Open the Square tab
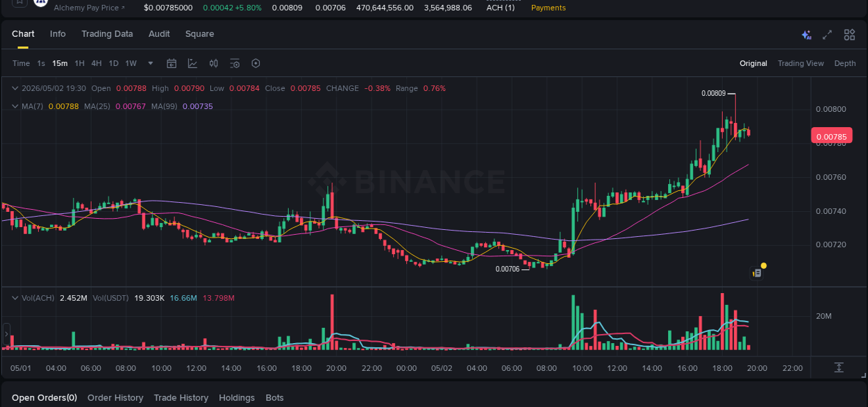Viewport: 868px width, 407px height. pos(199,34)
